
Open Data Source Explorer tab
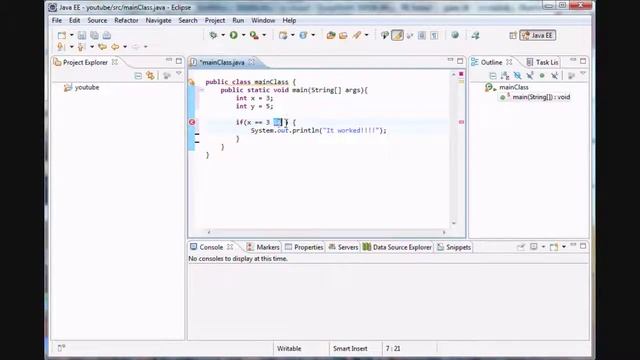point(397,247)
